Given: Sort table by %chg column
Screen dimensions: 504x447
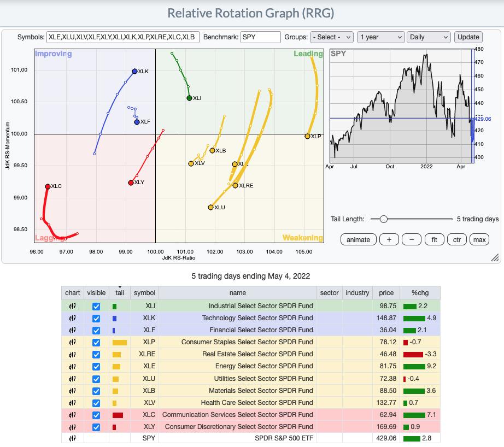Looking at the screenshot, I should point(420,293).
